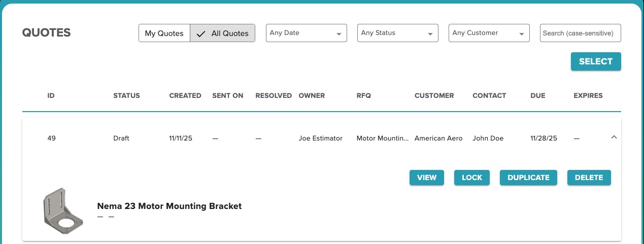Click the motor bracket part thumbnail
The width and height of the screenshot is (644, 244).
point(60,210)
